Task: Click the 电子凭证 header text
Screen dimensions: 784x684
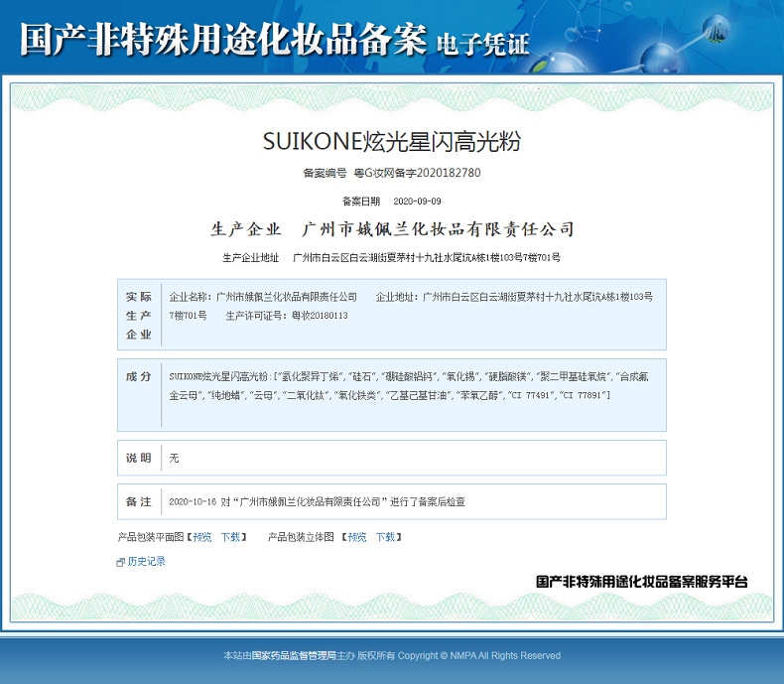Action: 482,43
